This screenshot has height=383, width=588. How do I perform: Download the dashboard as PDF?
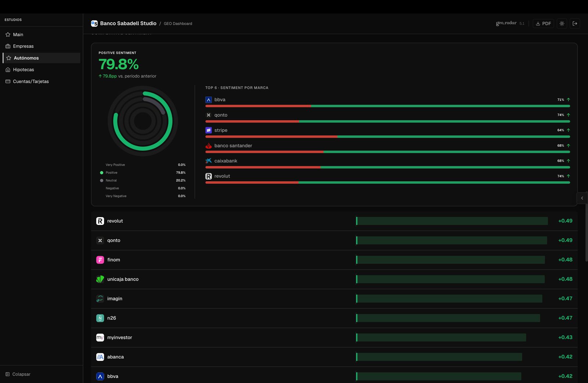click(x=543, y=24)
